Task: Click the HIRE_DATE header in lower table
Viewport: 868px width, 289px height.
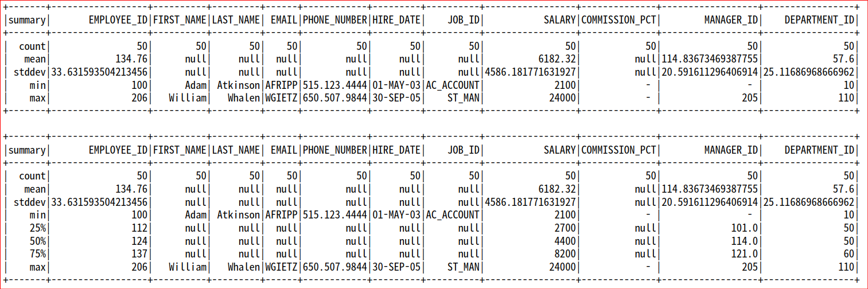Action: coord(396,150)
